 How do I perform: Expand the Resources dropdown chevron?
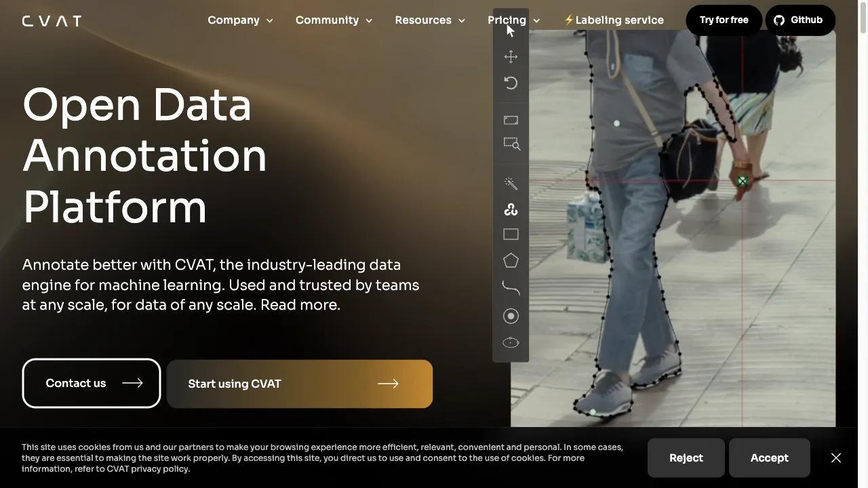[462, 21]
